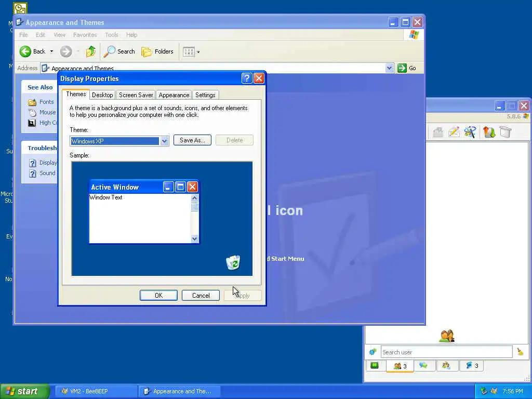Image resolution: width=532 pixels, height=399 pixels.
Task: Switch to the Screen Saver tab
Action: [x=136, y=95]
